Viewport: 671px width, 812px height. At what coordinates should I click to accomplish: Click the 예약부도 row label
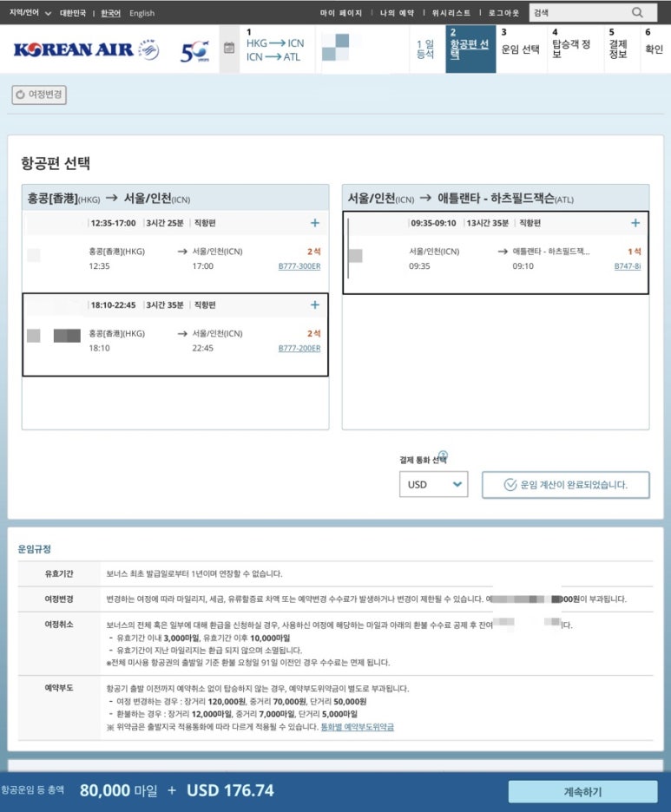58,688
